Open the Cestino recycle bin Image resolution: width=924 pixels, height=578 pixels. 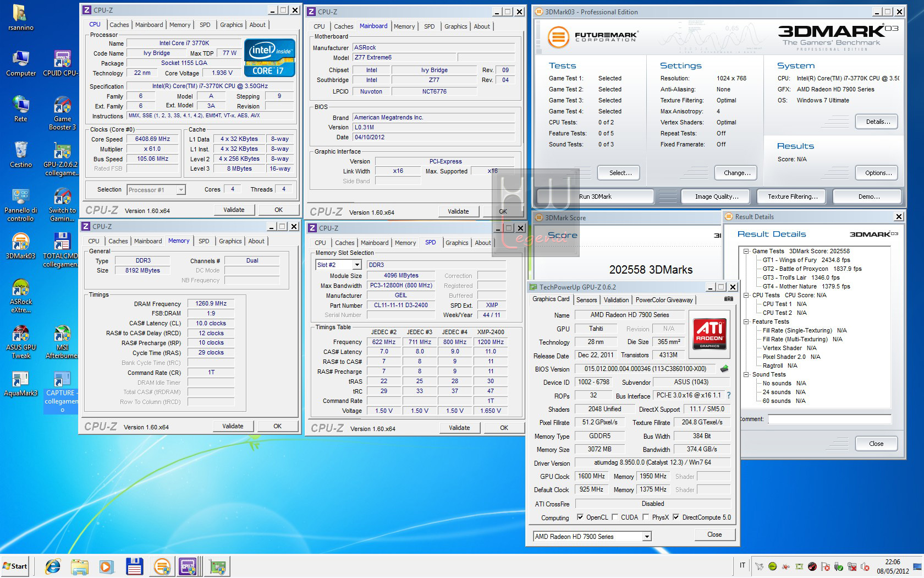20,154
